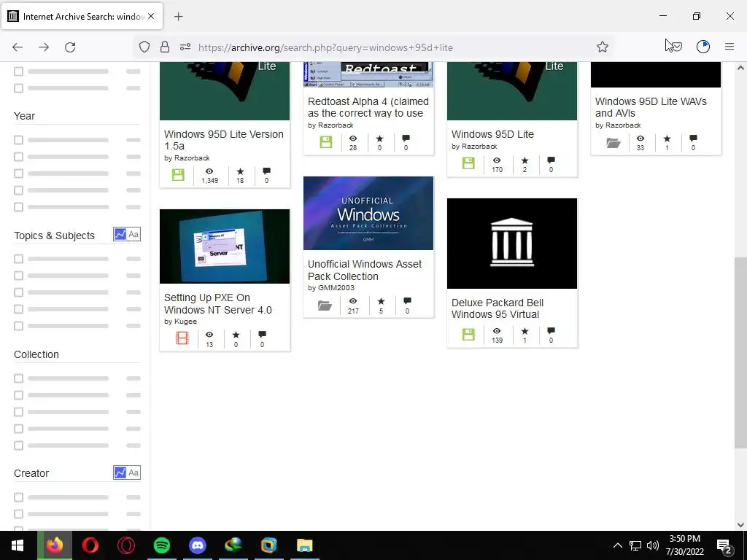The image size is (747, 560).
Task: Open Spotify from the taskbar
Action: point(162,545)
